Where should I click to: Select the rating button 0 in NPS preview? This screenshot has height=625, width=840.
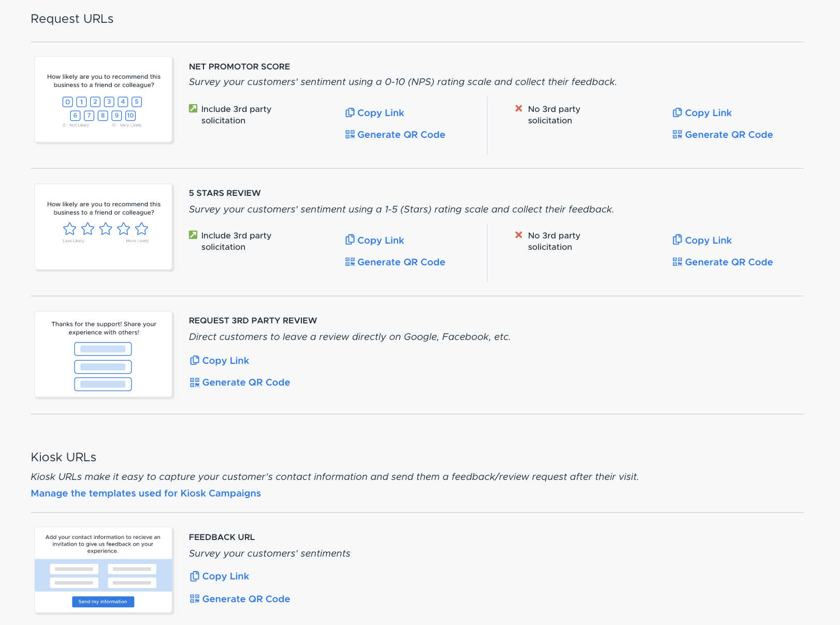67,102
